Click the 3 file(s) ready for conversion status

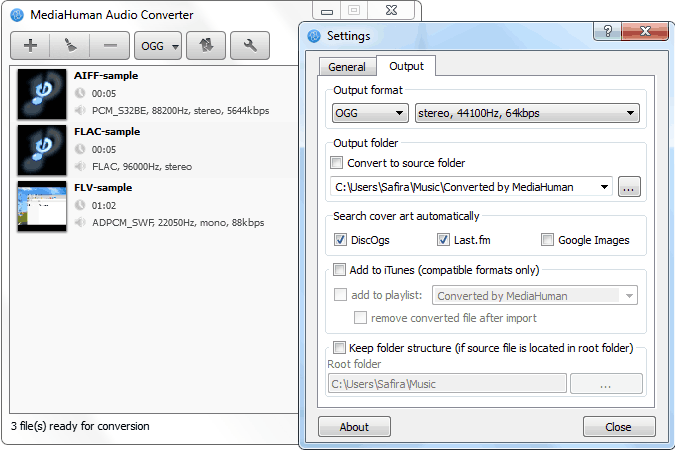point(81,426)
